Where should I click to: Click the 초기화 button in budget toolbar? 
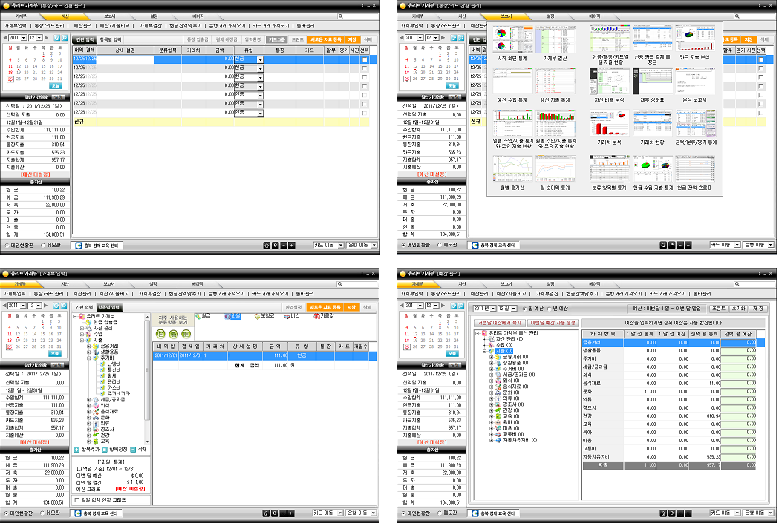739,309
